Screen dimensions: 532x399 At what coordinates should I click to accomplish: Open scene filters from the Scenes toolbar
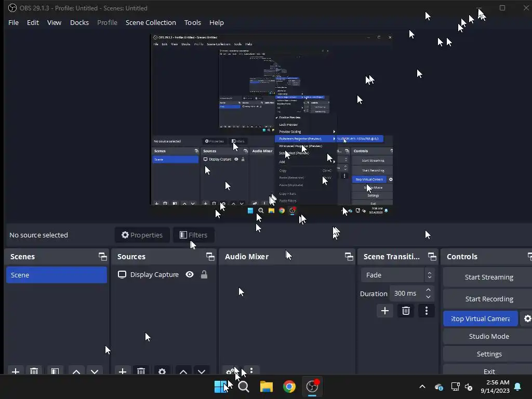55,371
